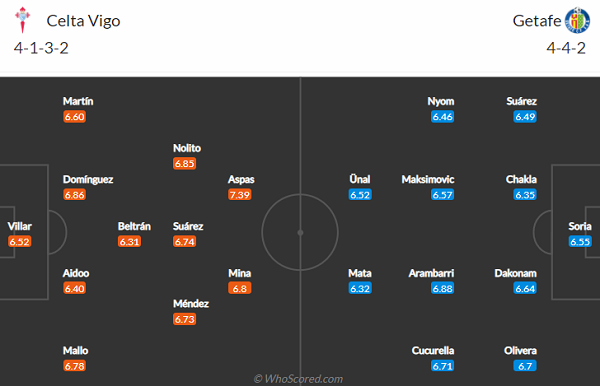The width and height of the screenshot is (600, 386).
Task: Select Aspas rating badge 7.39
Action: pyautogui.click(x=240, y=195)
